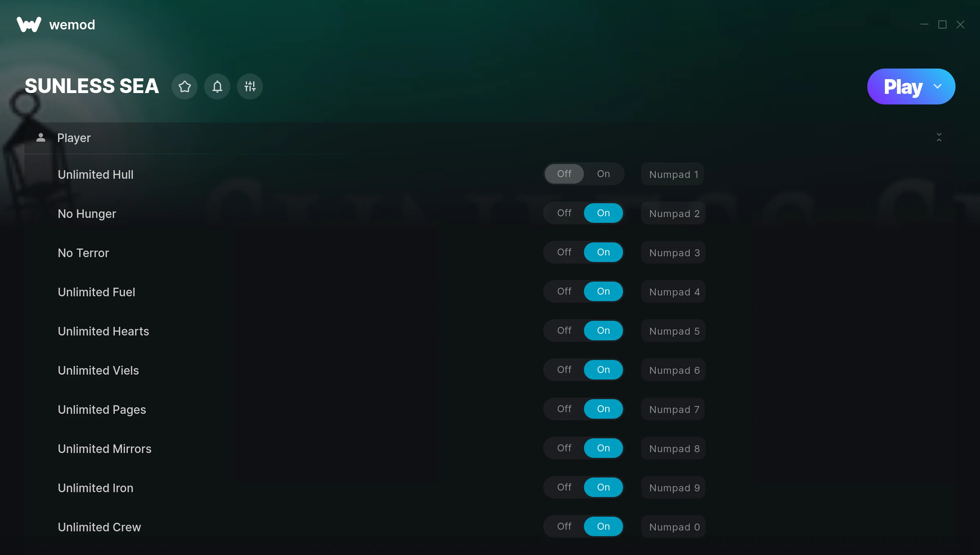Select the Unlimited Mirrors cheat label
This screenshot has height=555, width=980.
coord(105,448)
